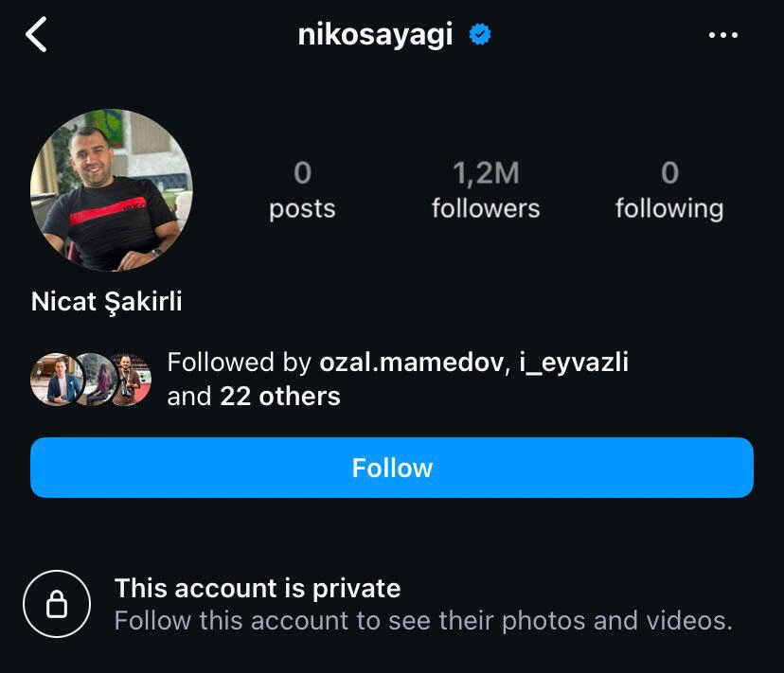The width and height of the screenshot is (784, 673).
Task: Open ozal.mamedov's profile link
Action: coord(413,363)
